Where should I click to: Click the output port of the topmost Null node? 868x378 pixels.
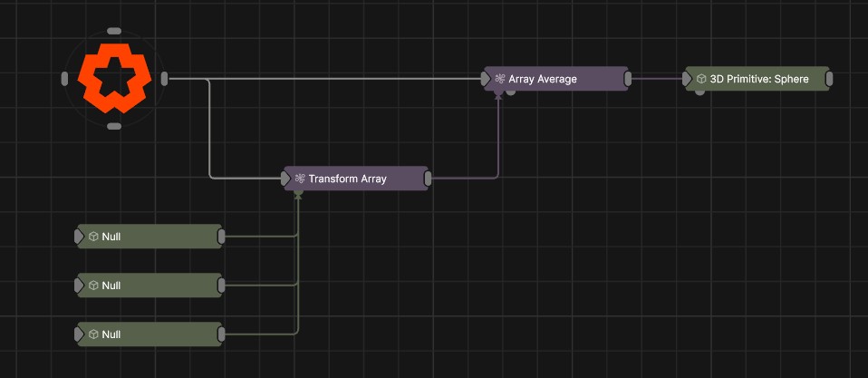(x=222, y=237)
